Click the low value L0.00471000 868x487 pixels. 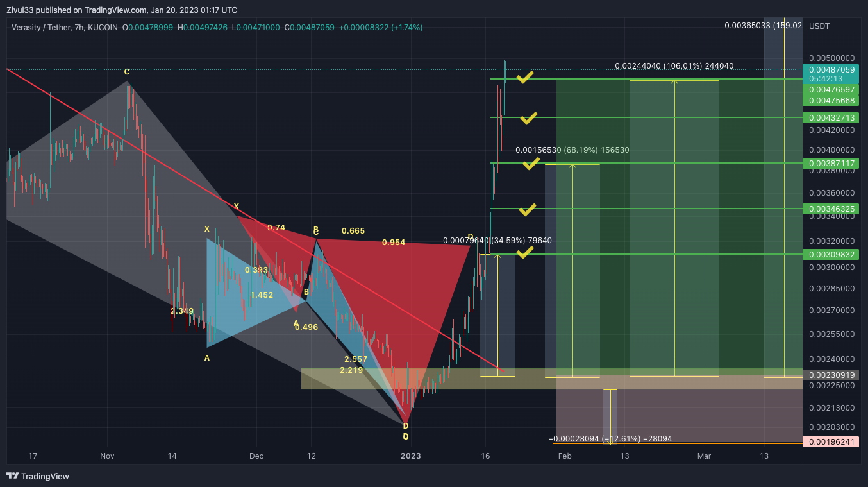[256, 27]
